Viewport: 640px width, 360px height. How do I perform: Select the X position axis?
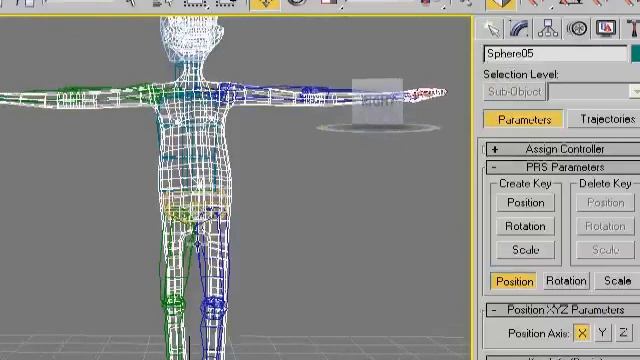click(x=582, y=333)
